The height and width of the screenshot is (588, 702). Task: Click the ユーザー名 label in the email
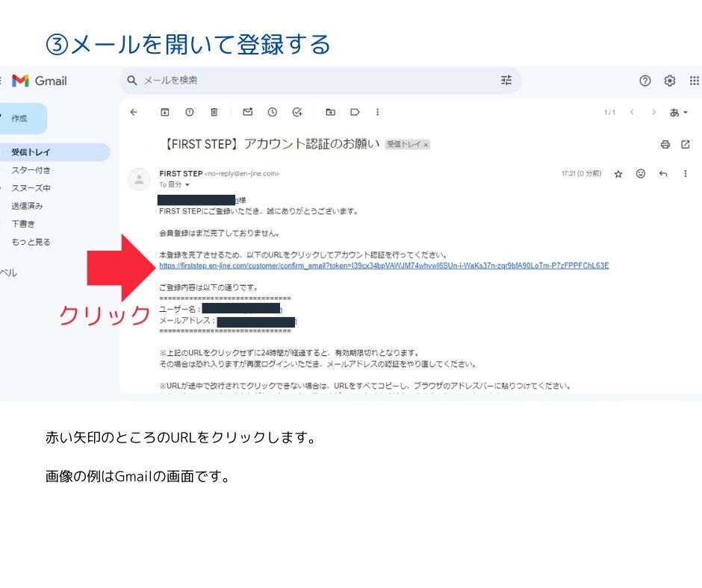(179, 309)
